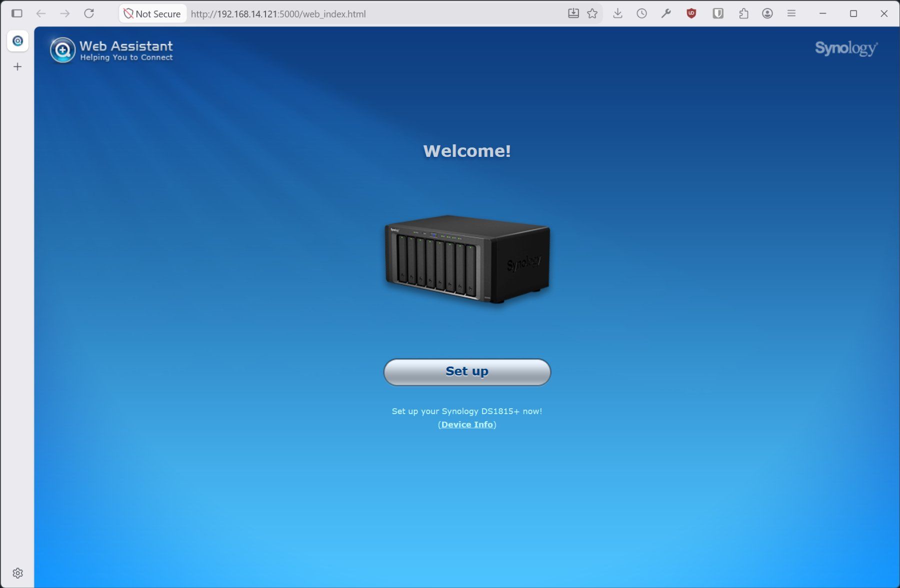Click the Not Secure site info badge
The image size is (900, 588).
point(152,13)
